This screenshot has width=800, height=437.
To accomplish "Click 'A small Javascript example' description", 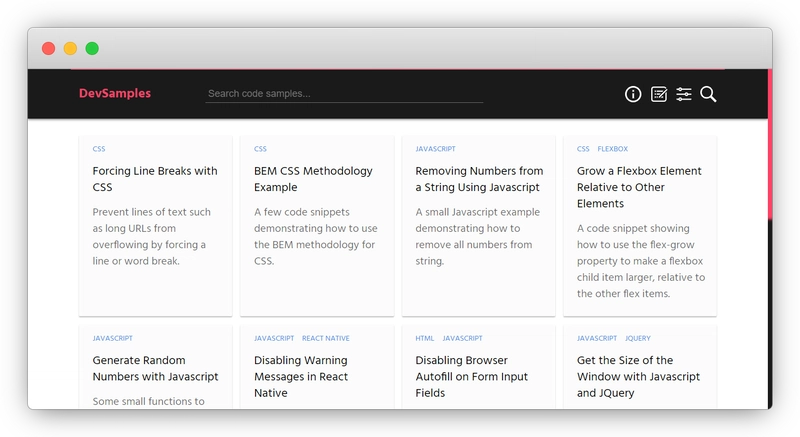I will click(x=478, y=237).
